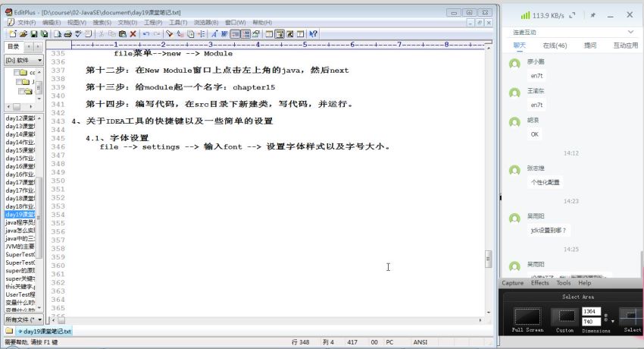Select this关键字 file in the list
This screenshot has width=644, height=349.
pos(20,287)
